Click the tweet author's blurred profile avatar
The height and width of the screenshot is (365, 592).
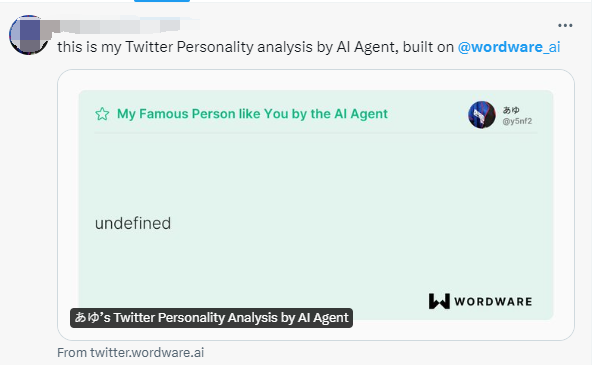pos(29,35)
